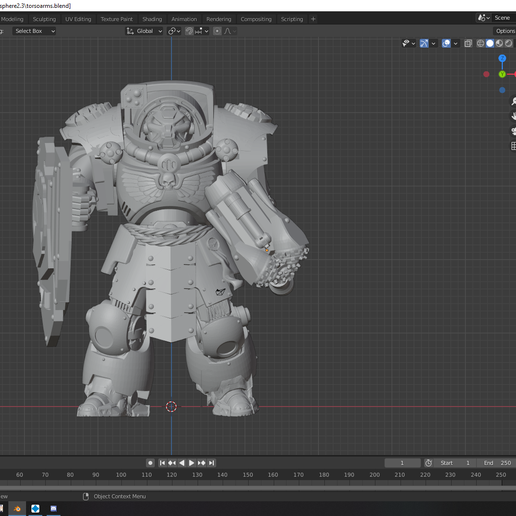Jump to the next keyframe
This screenshot has width=516, height=516.
201,463
